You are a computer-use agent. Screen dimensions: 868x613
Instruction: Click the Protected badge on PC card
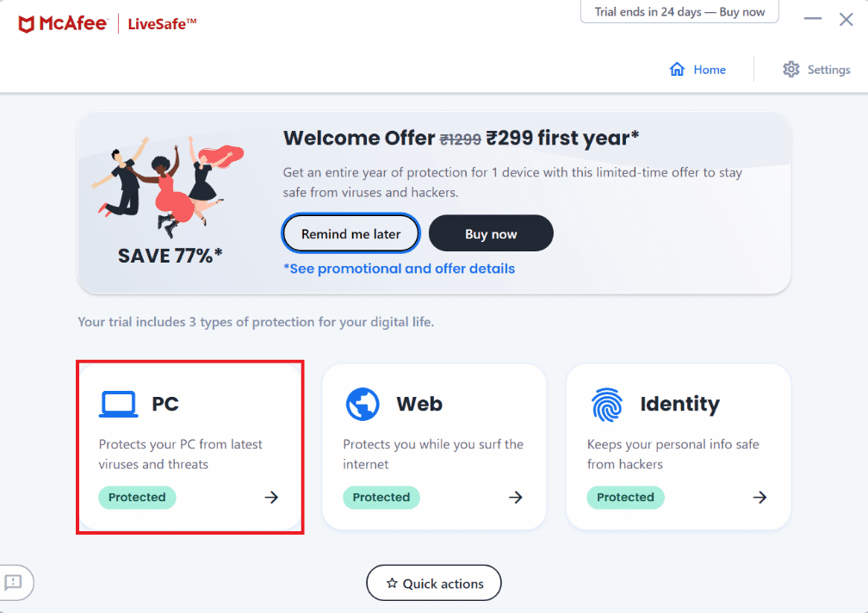[x=137, y=497]
